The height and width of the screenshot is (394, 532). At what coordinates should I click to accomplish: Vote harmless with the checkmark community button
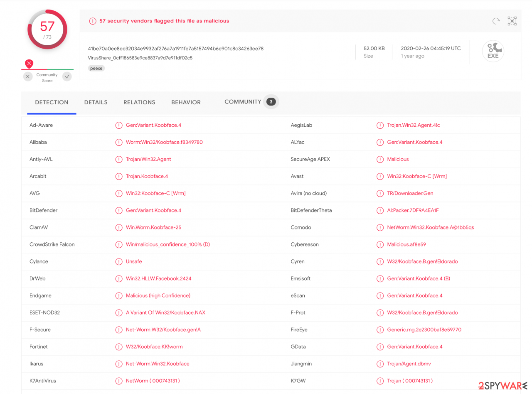point(67,76)
